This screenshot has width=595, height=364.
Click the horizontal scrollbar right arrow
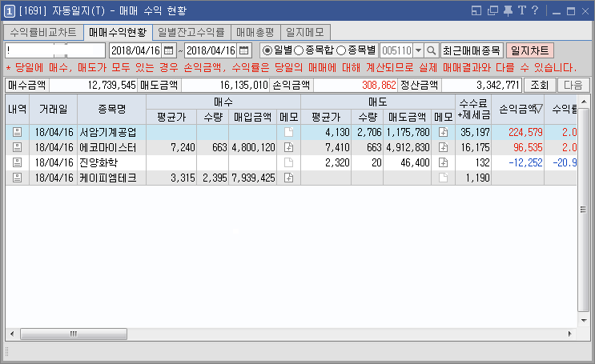point(569,334)
